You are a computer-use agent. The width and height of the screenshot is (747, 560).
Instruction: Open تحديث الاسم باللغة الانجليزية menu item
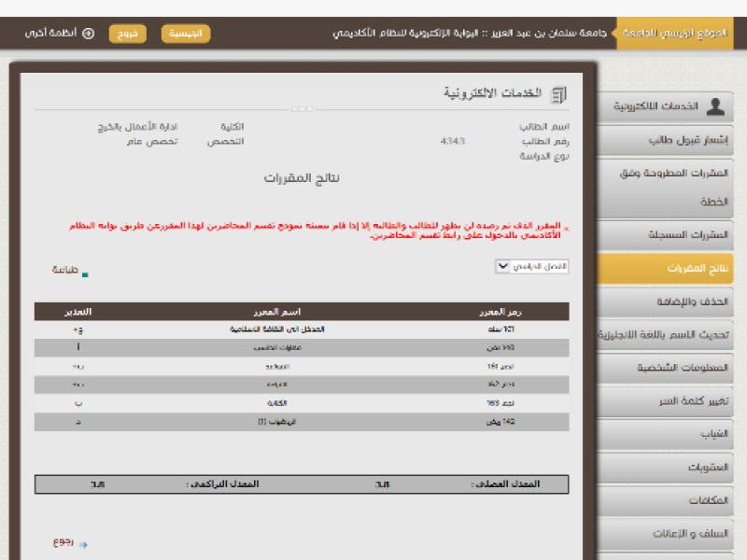[x=670, y=334]
